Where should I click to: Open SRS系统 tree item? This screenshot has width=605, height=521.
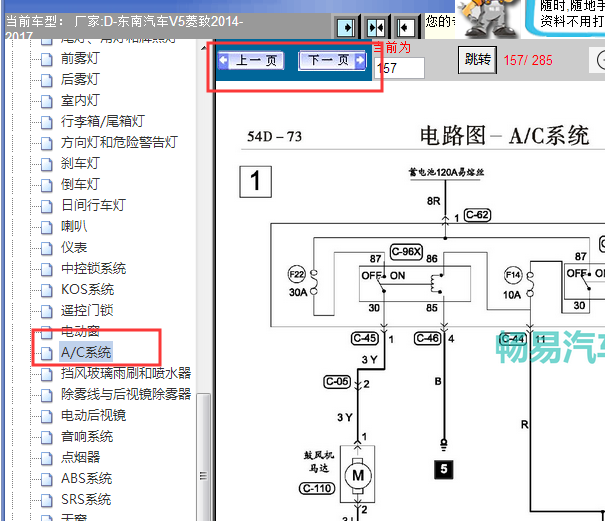coord(86,499)
